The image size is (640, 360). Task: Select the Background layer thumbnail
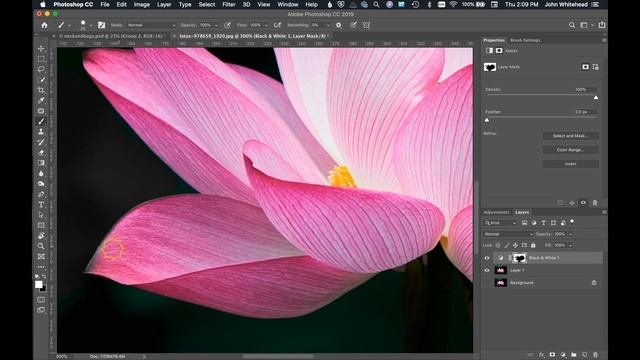(501, 282)
